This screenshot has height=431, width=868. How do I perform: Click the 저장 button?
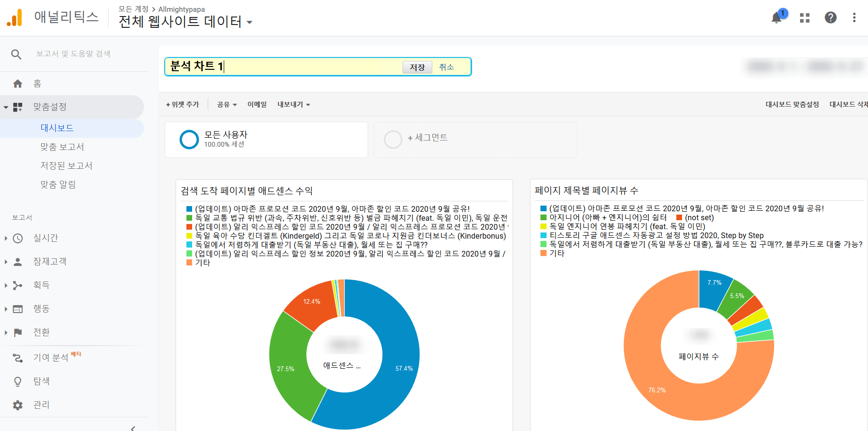point(417,67)
